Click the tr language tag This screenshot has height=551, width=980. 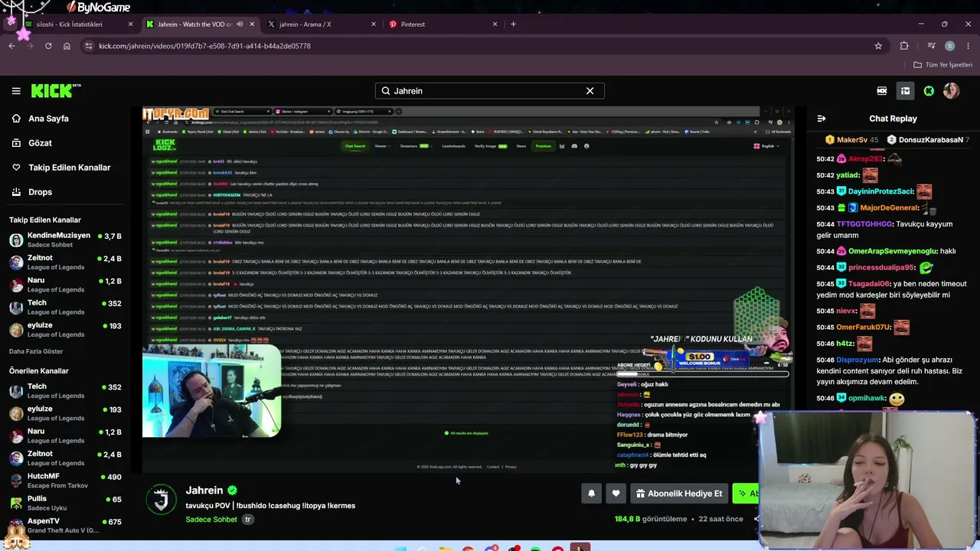[x=247, y=520]
